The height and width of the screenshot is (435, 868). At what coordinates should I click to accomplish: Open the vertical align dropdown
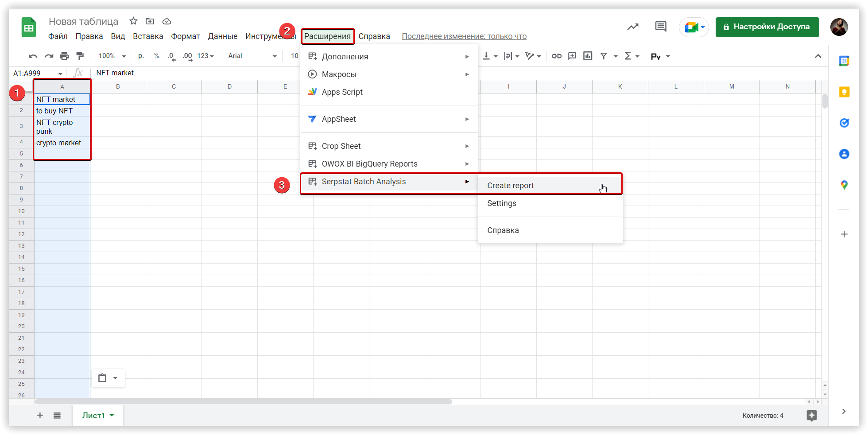point(490,56)
